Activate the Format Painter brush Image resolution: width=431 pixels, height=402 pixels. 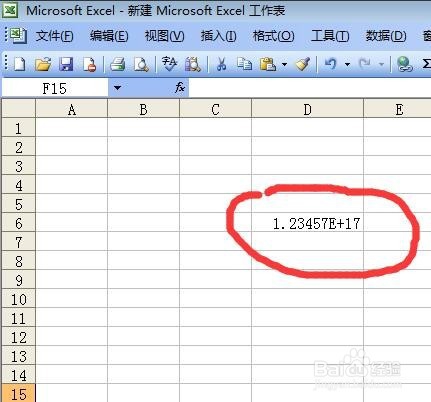(303, 63)
